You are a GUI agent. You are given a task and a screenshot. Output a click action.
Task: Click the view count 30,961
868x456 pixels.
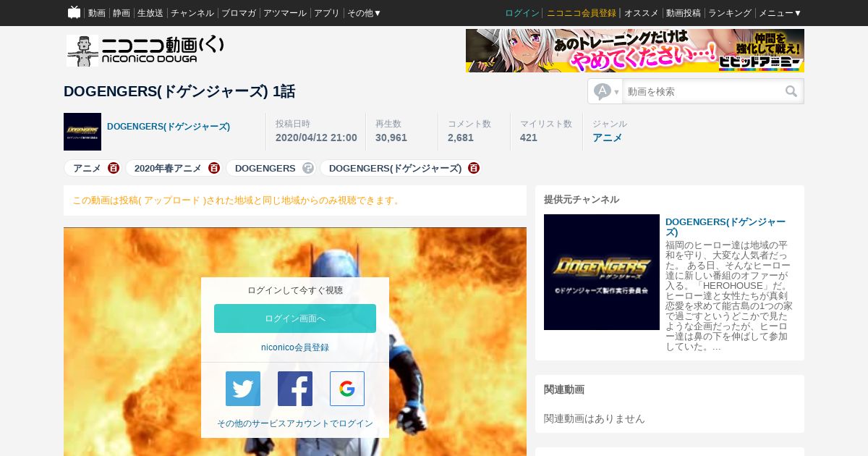391,138
